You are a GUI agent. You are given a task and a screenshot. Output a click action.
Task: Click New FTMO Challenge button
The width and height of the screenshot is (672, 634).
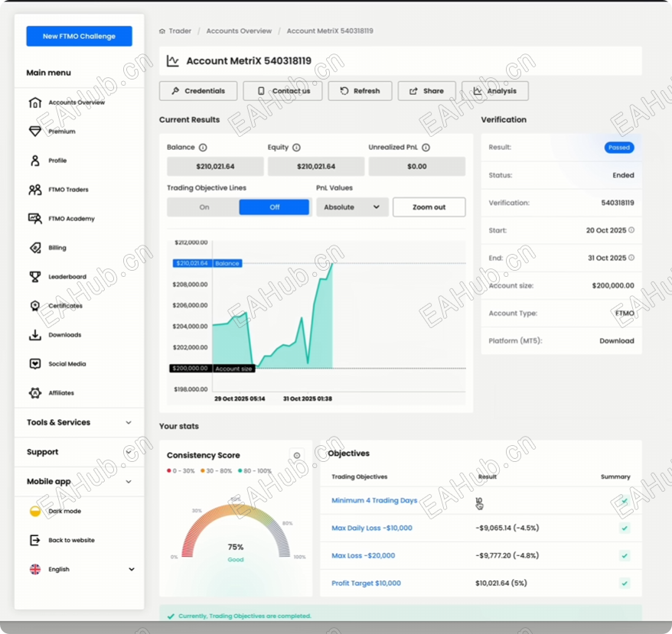(x=80, y=37)
